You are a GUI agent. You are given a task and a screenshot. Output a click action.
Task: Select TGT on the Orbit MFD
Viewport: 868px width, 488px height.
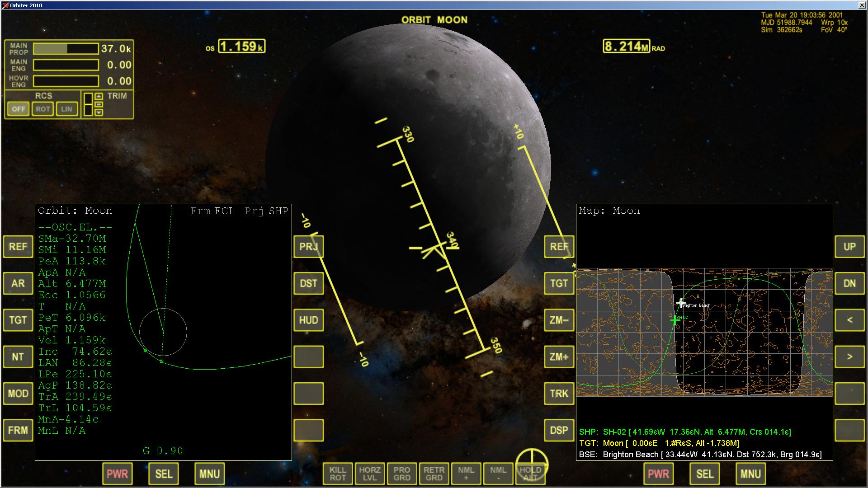point(18,320)
